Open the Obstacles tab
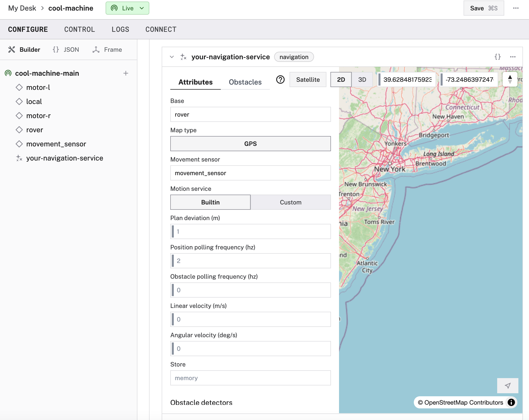Image resolution: width=529 pixels, height=420 pixels. 245,82
